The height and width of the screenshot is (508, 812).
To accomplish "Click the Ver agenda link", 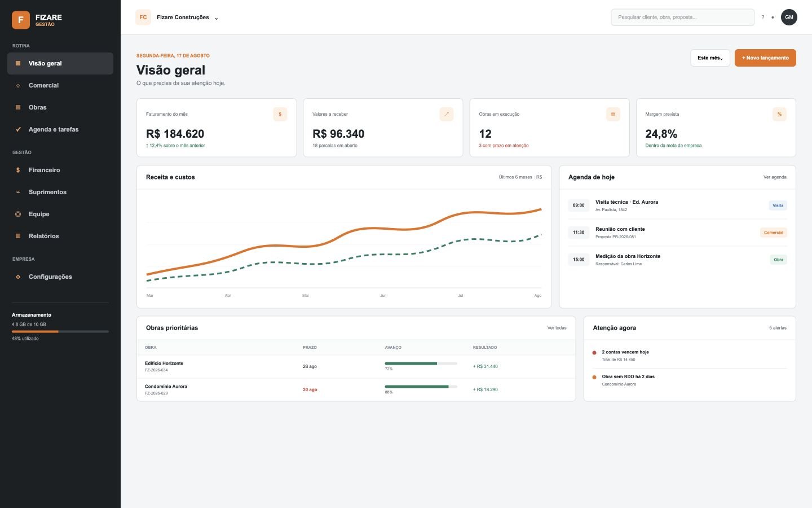I will [x=775, y=177].
